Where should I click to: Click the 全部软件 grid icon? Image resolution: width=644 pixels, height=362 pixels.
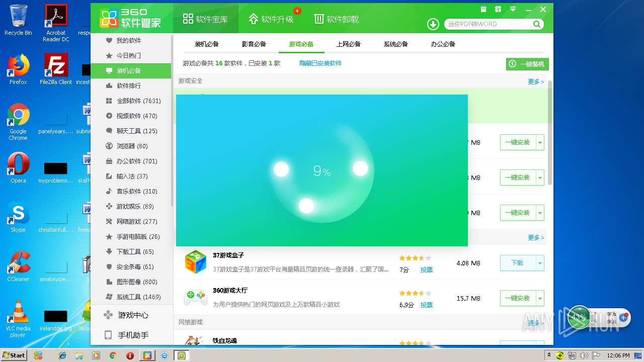point(109,101)
